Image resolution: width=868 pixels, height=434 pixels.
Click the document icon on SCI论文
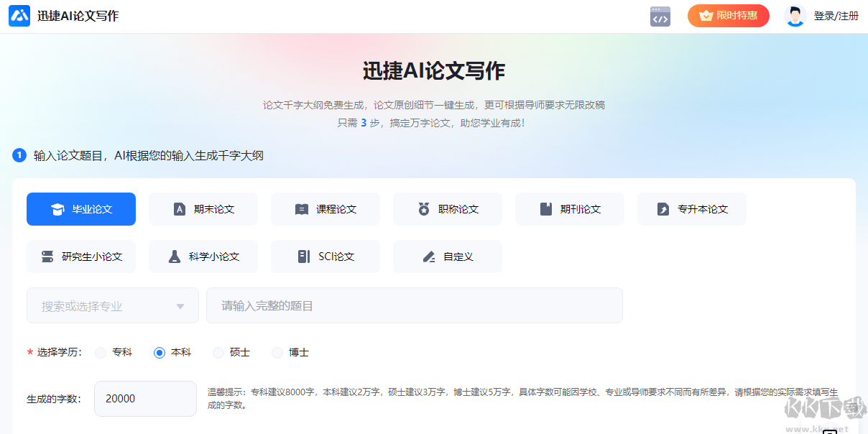[x=304, y=257]
